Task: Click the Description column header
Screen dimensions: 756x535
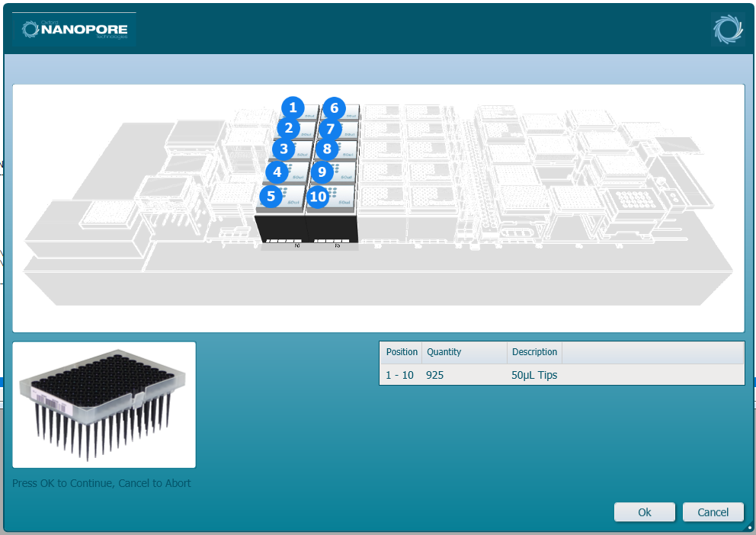Action: pos(534,352)
